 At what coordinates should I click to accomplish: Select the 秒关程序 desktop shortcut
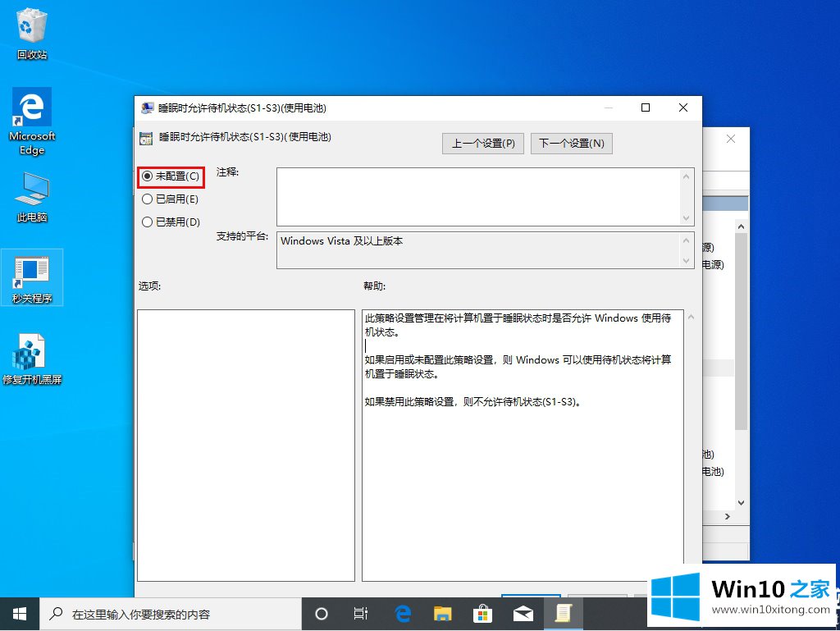coord(32,278)
